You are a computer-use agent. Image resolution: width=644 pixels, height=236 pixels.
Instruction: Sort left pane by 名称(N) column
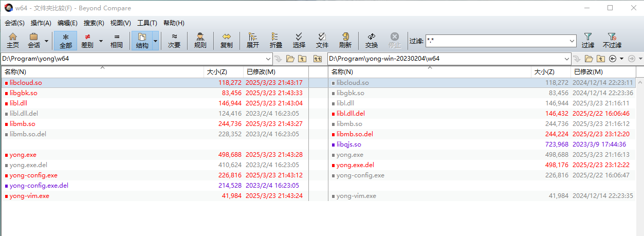click(x=103, y=72)
